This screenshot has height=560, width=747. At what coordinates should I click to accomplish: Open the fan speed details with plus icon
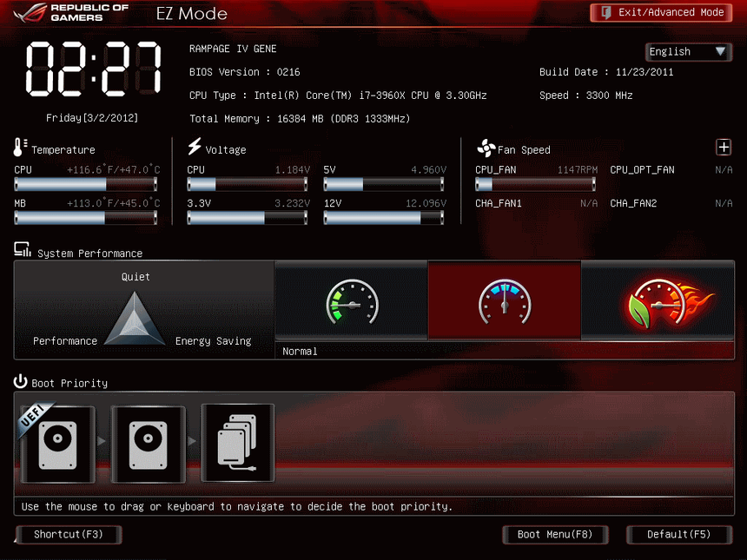tap(724, 147)
